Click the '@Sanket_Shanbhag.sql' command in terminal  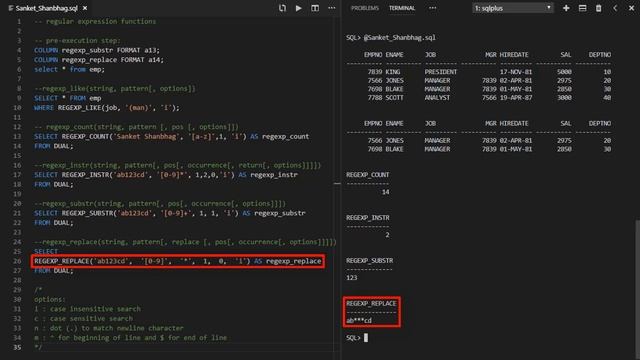click(x=399, y=38)
